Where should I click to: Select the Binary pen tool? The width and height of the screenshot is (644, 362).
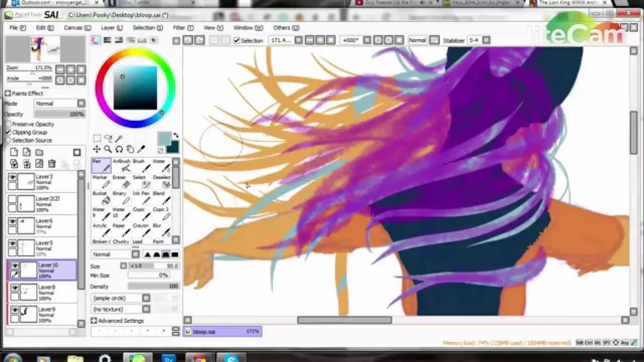[121, 198]
